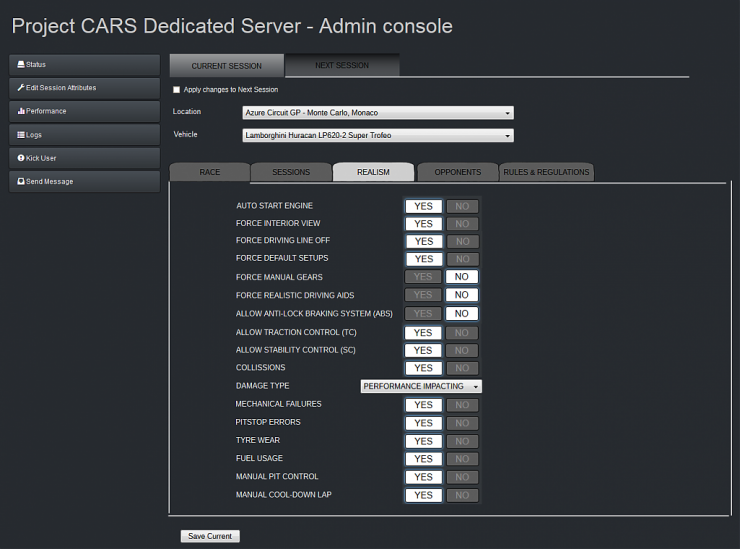740x549 pixels.
Task: Set Force Manual Gears to YES
Action: click(x=423, y=277)
